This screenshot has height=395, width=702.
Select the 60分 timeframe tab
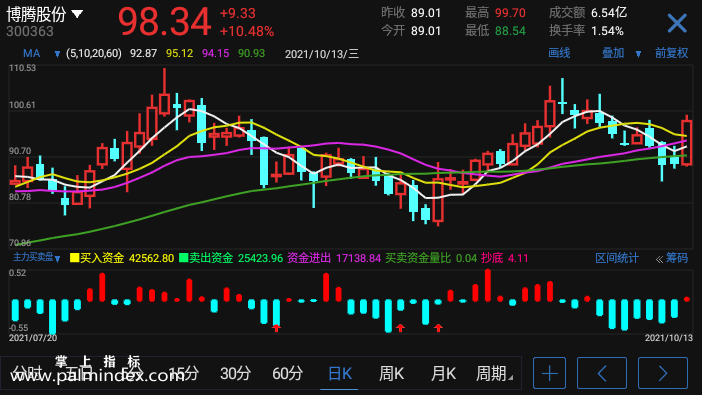tap(287, 373)
